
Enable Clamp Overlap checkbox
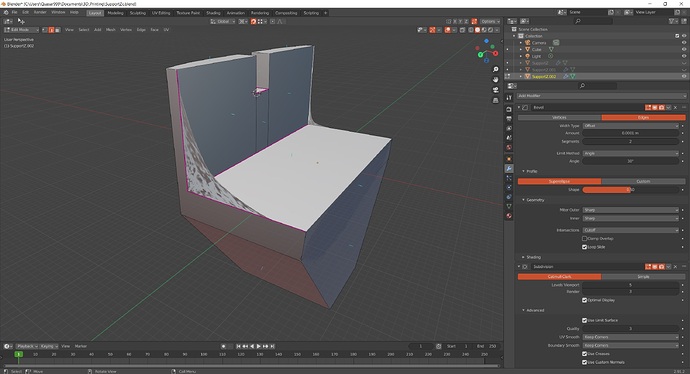pos(584,238)
